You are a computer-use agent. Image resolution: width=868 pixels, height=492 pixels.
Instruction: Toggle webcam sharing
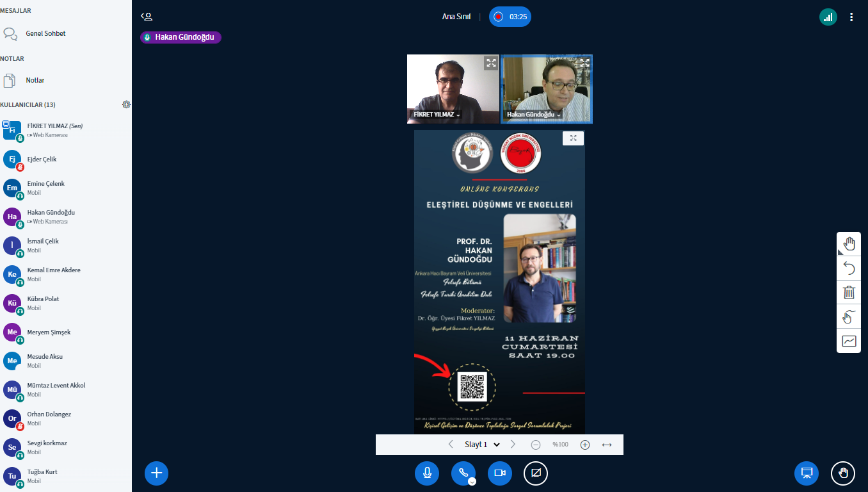500,473
